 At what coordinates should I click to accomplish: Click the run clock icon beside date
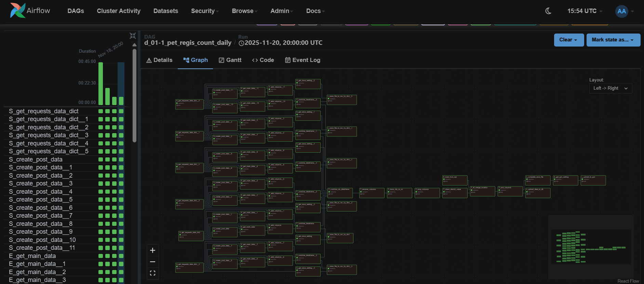click(241, 43)
